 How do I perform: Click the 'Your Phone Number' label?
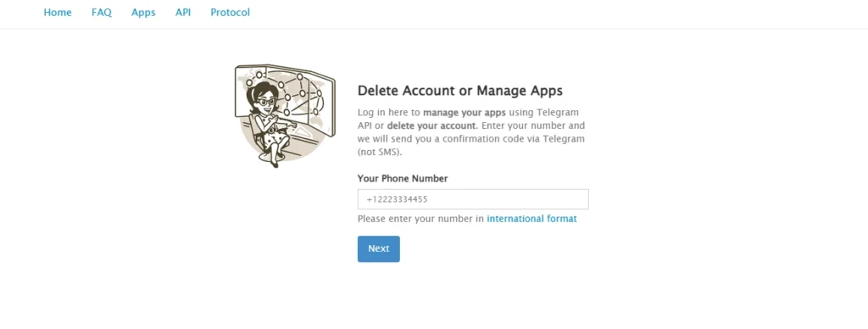[x=403, y=178]
